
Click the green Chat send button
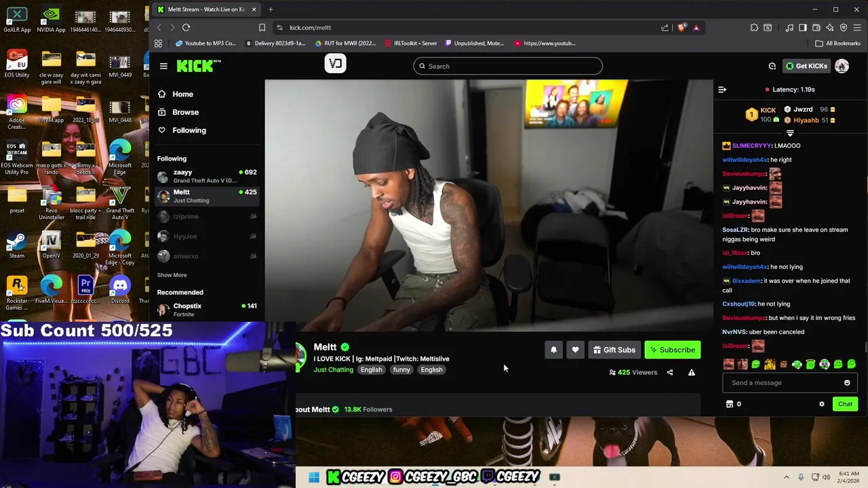click(845, 404)
